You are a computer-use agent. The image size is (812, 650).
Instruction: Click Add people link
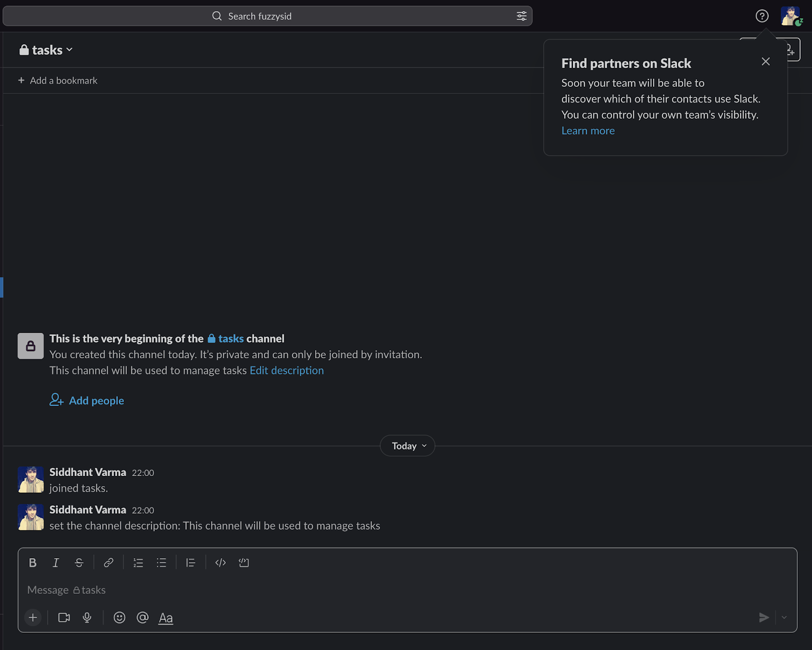click(x=87, y=400)
